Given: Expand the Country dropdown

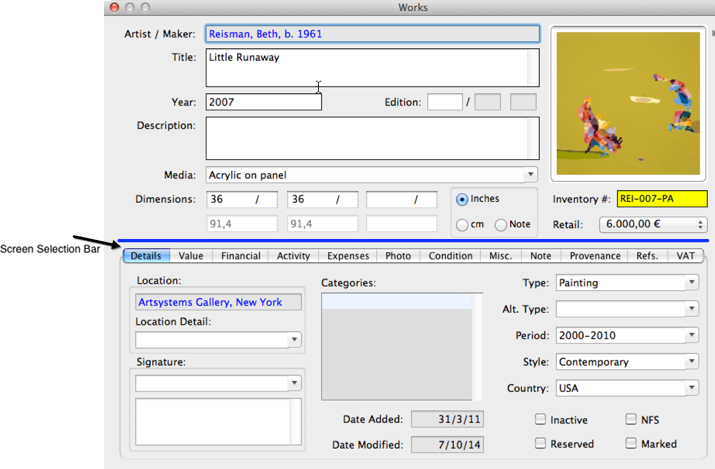Looking at the screenshot, I should (x=691, y=388).
